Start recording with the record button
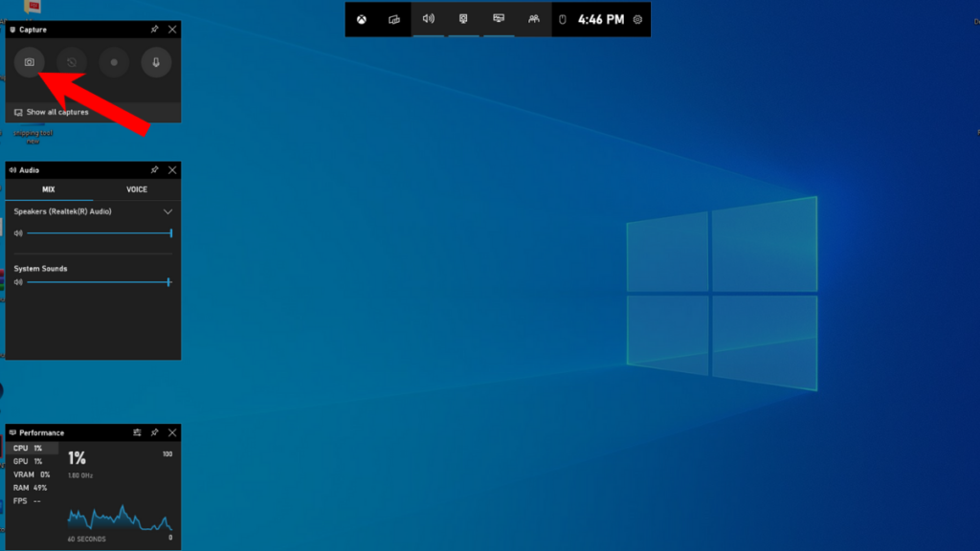The image size is (980, 551). pos(114,62)
